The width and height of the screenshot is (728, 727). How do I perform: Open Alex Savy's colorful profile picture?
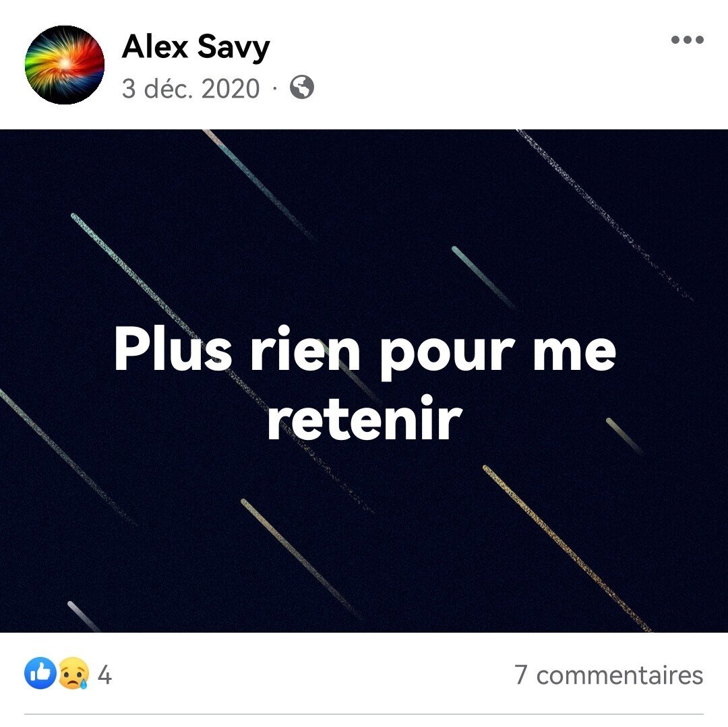(x=65, y=65)
